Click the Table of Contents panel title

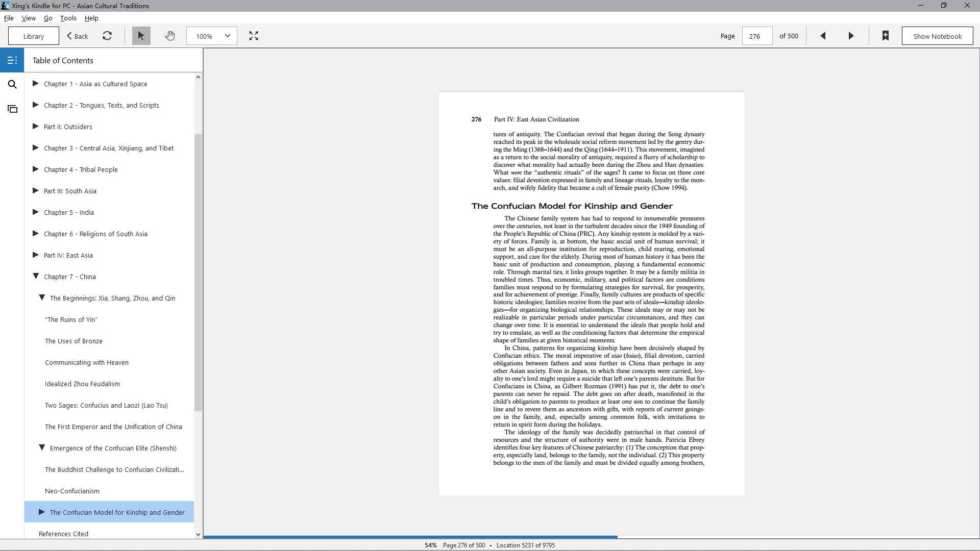tap(63, 60)
